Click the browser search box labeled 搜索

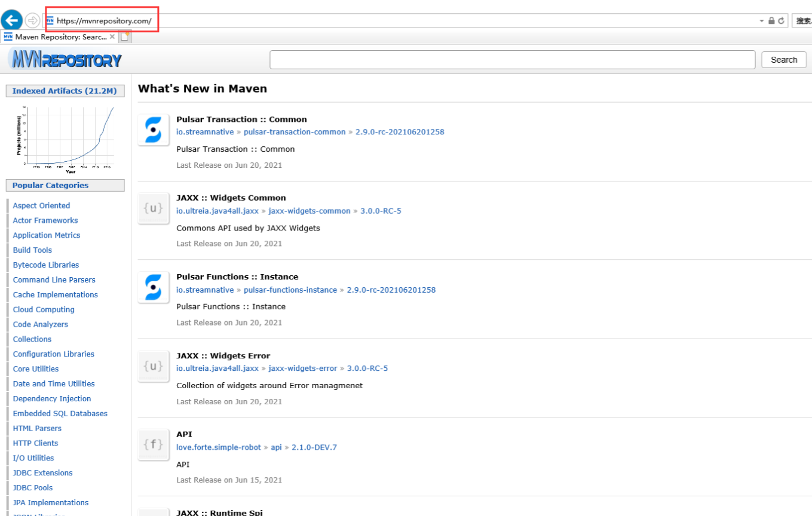tap(802, 20)
